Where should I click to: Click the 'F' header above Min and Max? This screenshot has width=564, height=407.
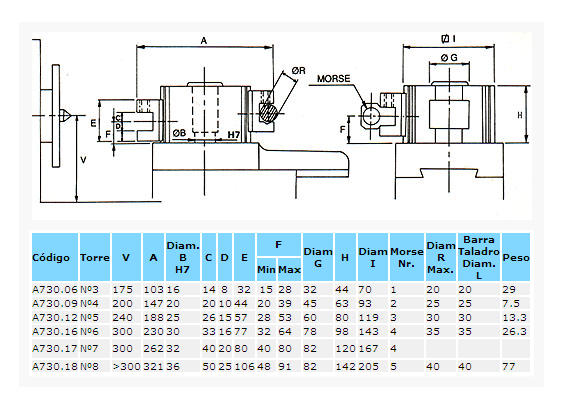tap(279, 244)
